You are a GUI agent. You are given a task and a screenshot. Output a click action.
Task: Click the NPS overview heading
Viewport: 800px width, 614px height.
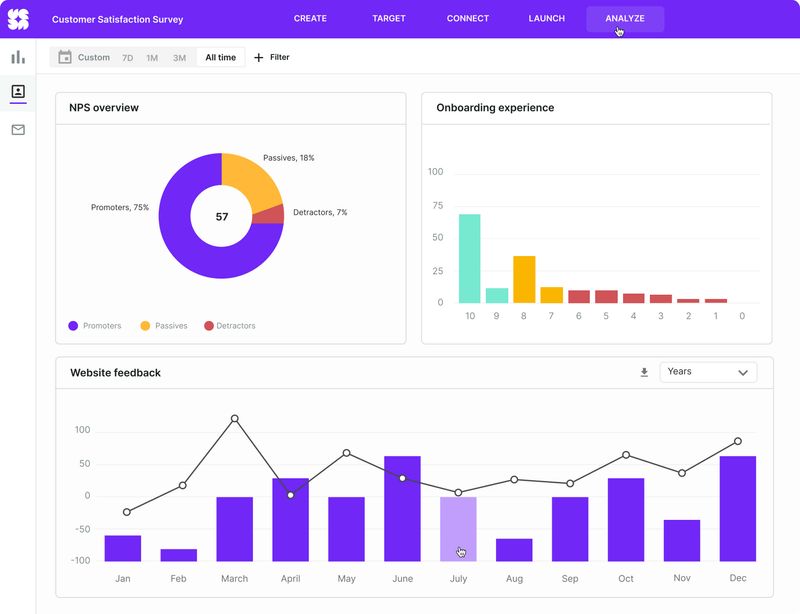104,108
